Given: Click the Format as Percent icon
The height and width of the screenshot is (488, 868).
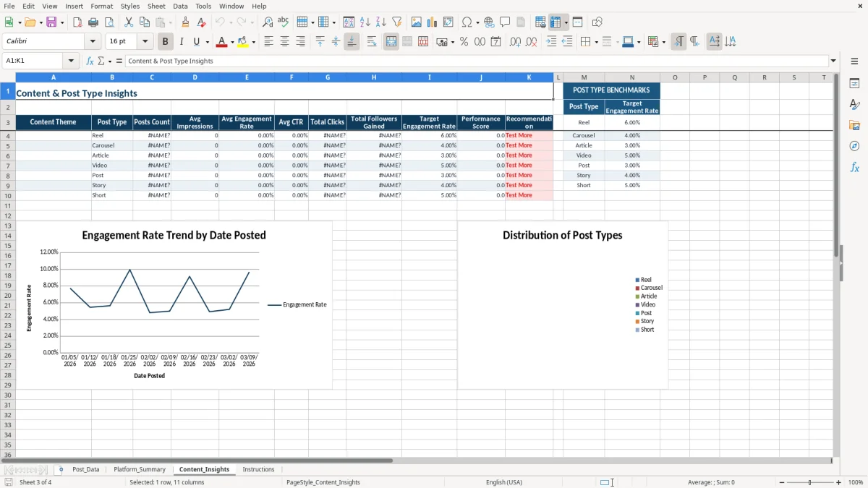Looking at the screenshot, I should click(464, 42).
